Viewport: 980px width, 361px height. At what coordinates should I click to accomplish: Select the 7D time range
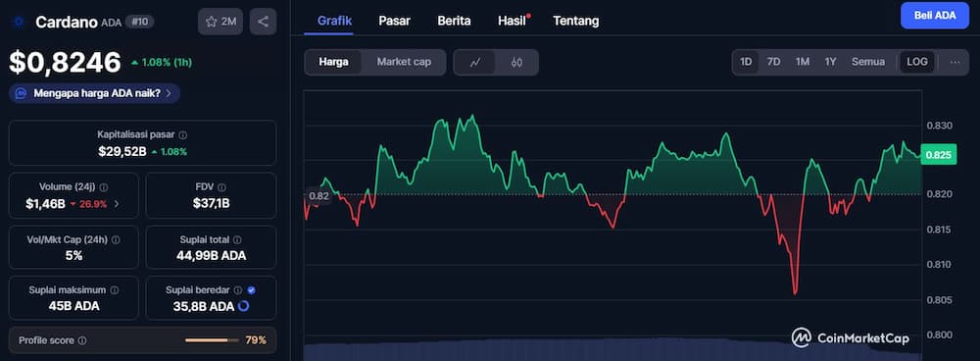click(x=774, y=62)
